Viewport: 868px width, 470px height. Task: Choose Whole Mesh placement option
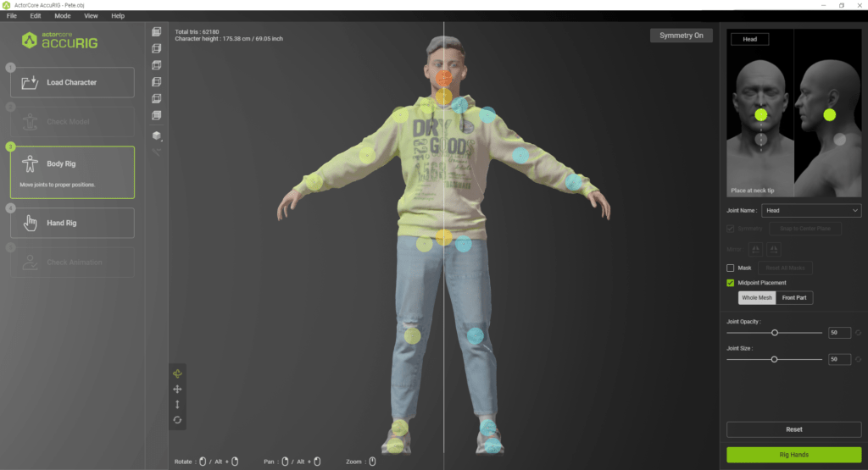[x=756, y=297]
